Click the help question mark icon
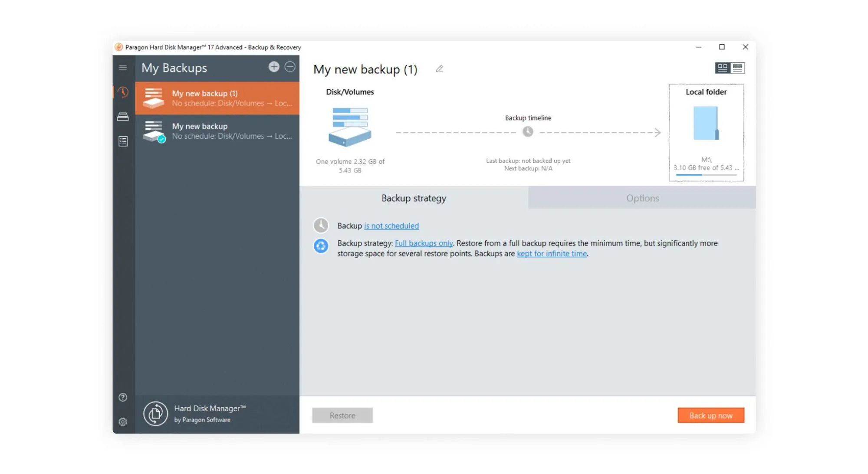Image resolution: width=868 pixels, height=474 pixels. point(123,397)
